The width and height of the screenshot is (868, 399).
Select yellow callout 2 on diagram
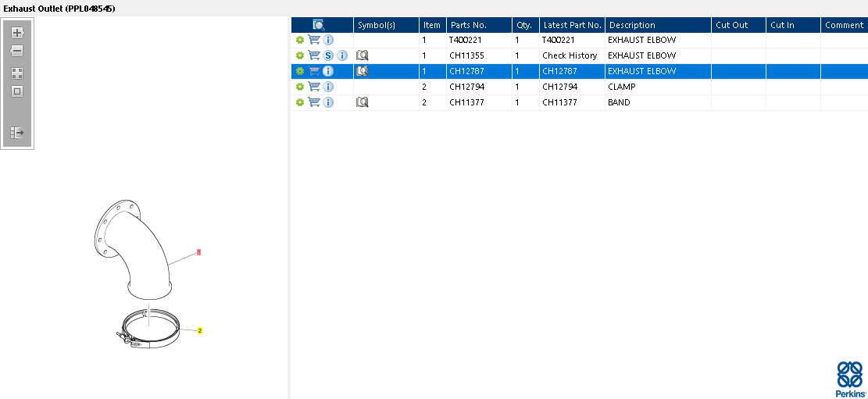(x=200, y=331)
